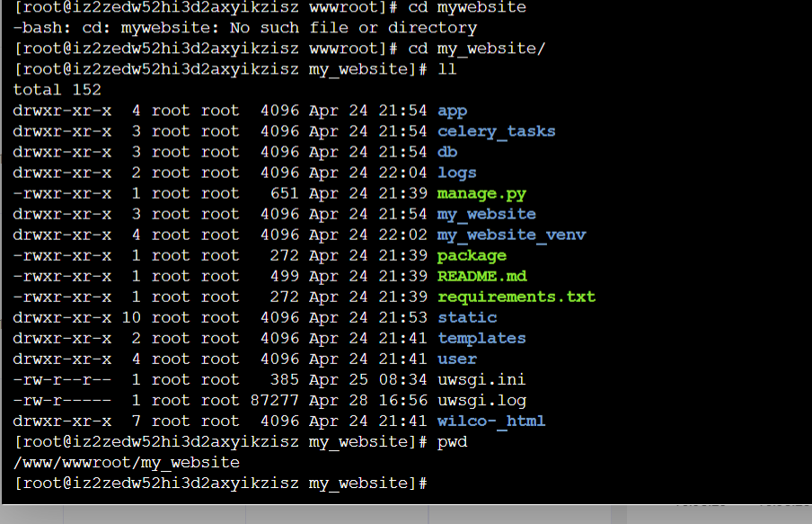
Task: Click the 'No such file or directory' error line
Action: click(x=245, y=28)
